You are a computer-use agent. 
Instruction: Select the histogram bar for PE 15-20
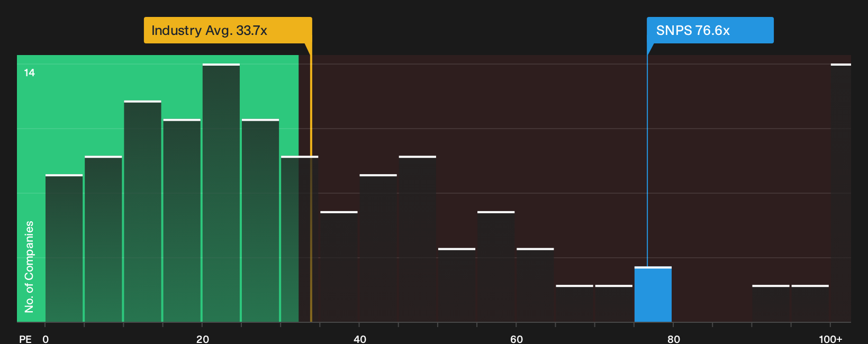[x=182, y=220]
